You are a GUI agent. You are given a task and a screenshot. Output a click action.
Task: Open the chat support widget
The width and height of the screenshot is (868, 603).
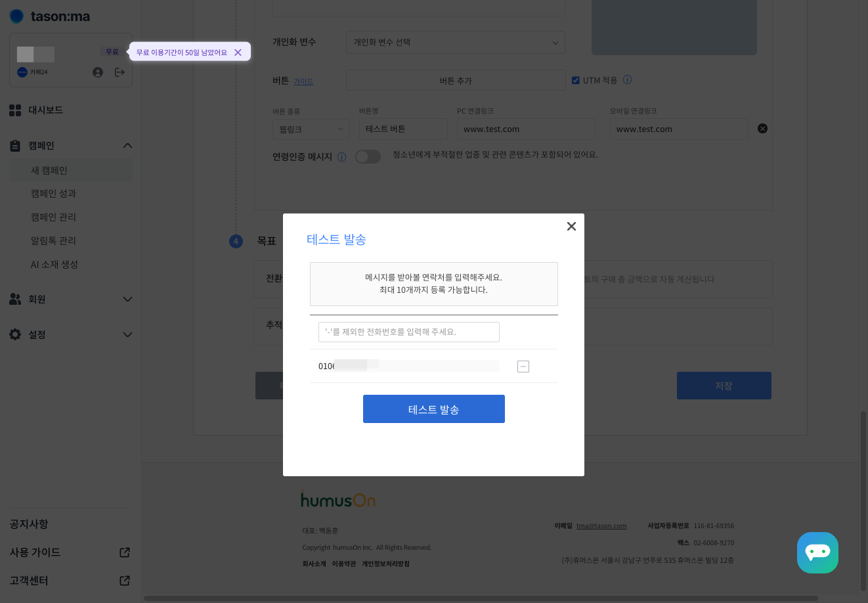[x=817, y=552]
